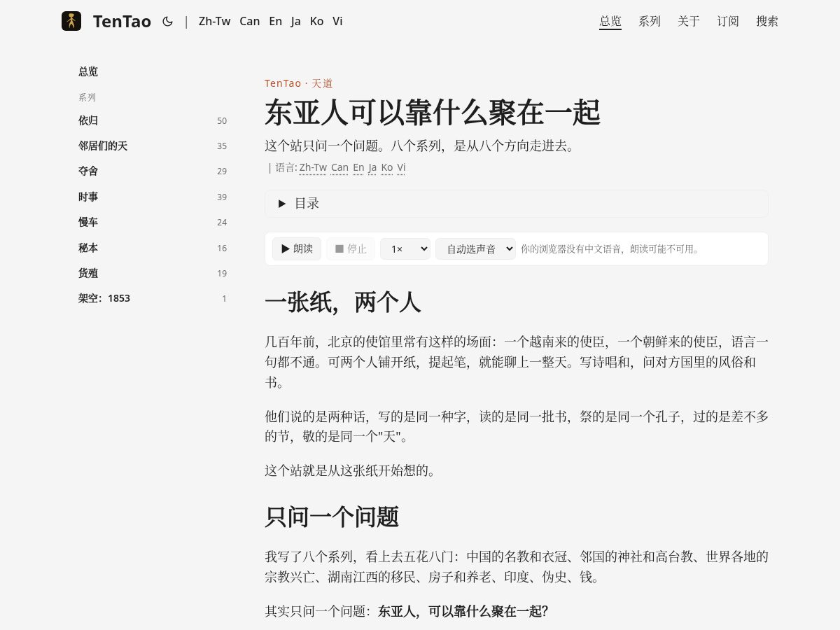Click count 35 beside 邻居们的天

(222, 146)
